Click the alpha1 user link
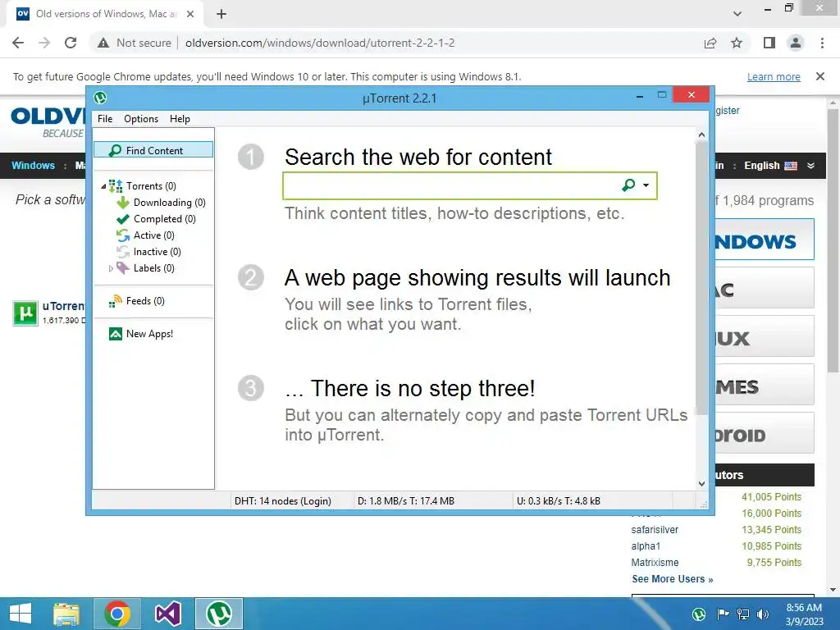Image resolution: width=840 pixels, height=630 pixels. (646, 546)
